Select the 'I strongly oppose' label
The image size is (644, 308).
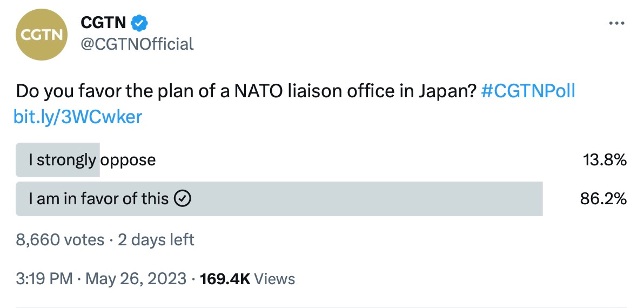coord(92,160)
